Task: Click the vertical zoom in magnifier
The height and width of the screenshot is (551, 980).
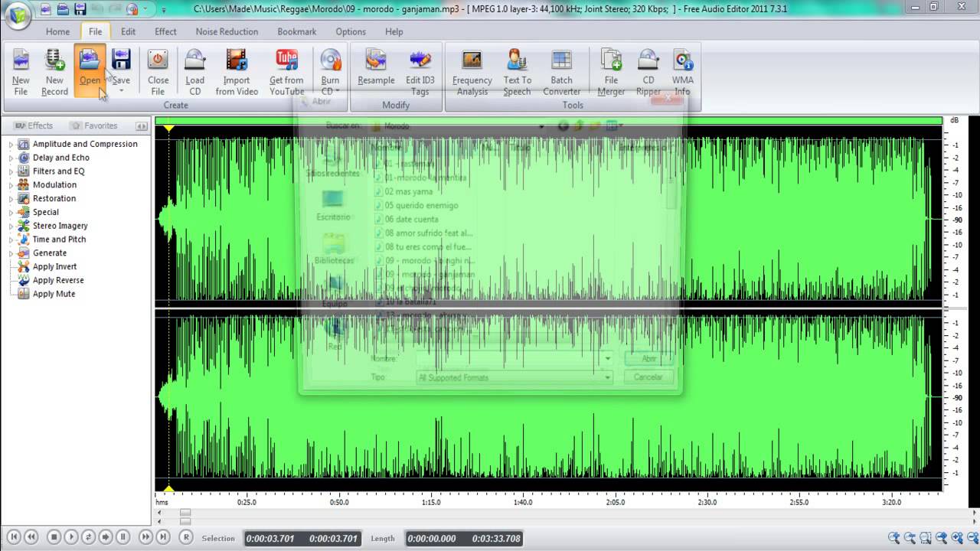Action: [957, 538]
